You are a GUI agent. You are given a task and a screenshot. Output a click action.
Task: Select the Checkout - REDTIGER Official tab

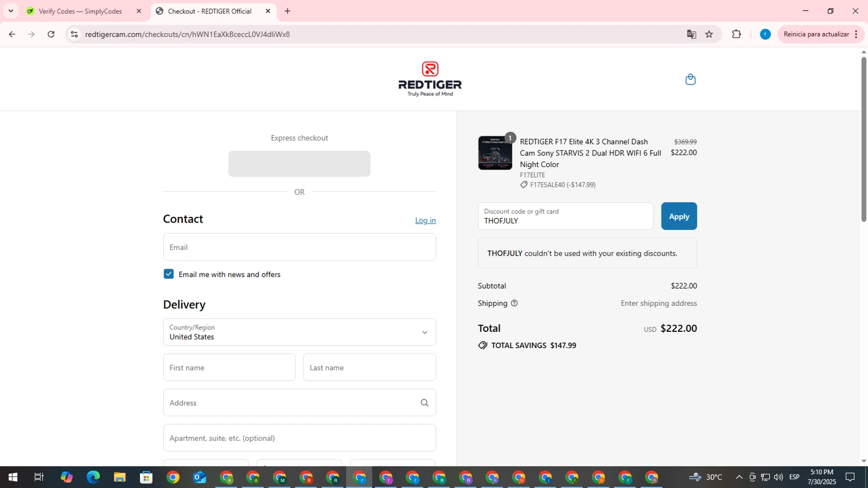[209, 11]
